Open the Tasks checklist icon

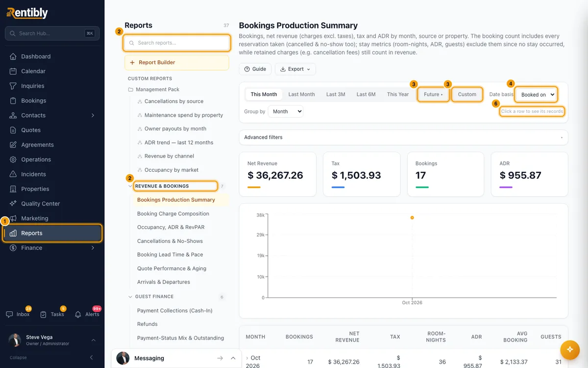[x=44, y=315]
